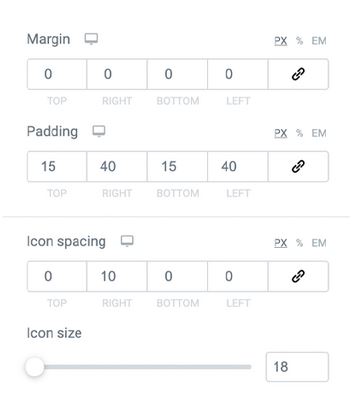This screenshot has width=362, height=413.
Task: Click the Margin top input field
Action: 57,74
